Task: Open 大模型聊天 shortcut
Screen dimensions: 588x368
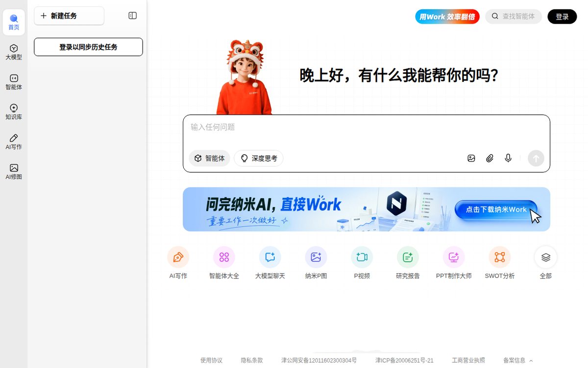Action: pos(270,263)
